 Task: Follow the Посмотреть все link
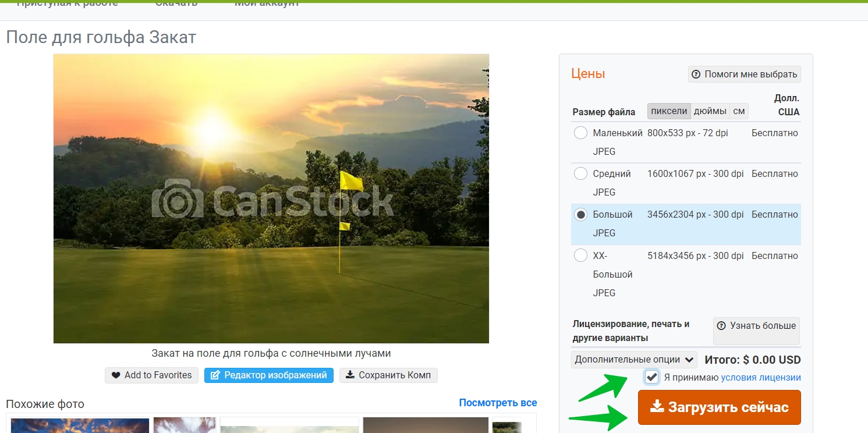pyautogui.click(x=498, y=403)
